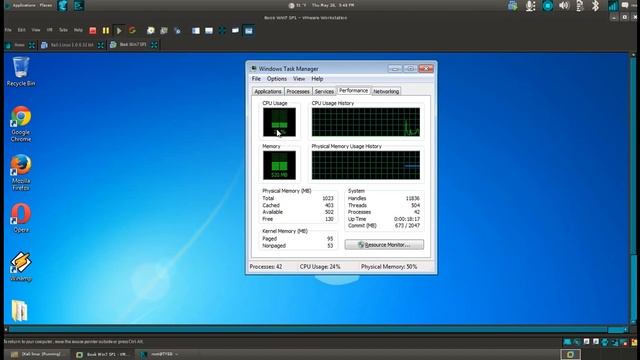Screen dimensions: 640x360
Task: Click the Kali dragon launcher icon in top panel
Action: pyautogui.click(x=63, y=6)
